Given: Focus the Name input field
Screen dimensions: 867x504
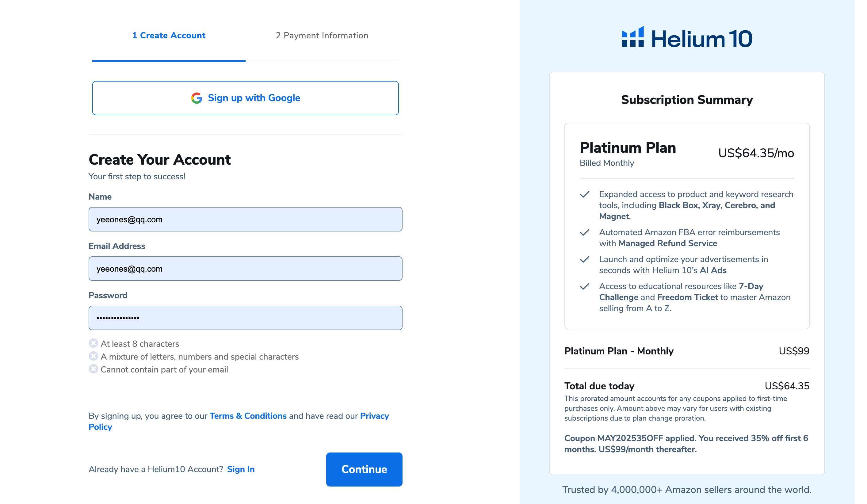Looking at the screenshot, I should pos(245,219).
